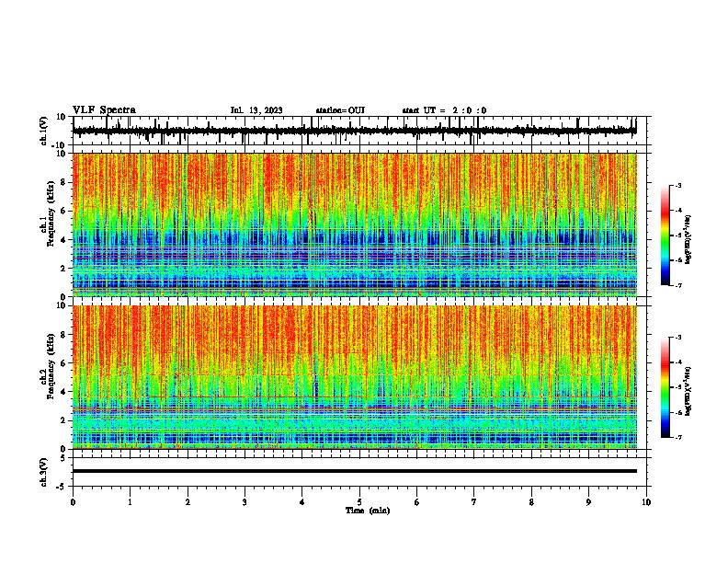This screenshot has height=563, width=728.
Task: Click time axis tick label "8"
Action: (531, 502)
